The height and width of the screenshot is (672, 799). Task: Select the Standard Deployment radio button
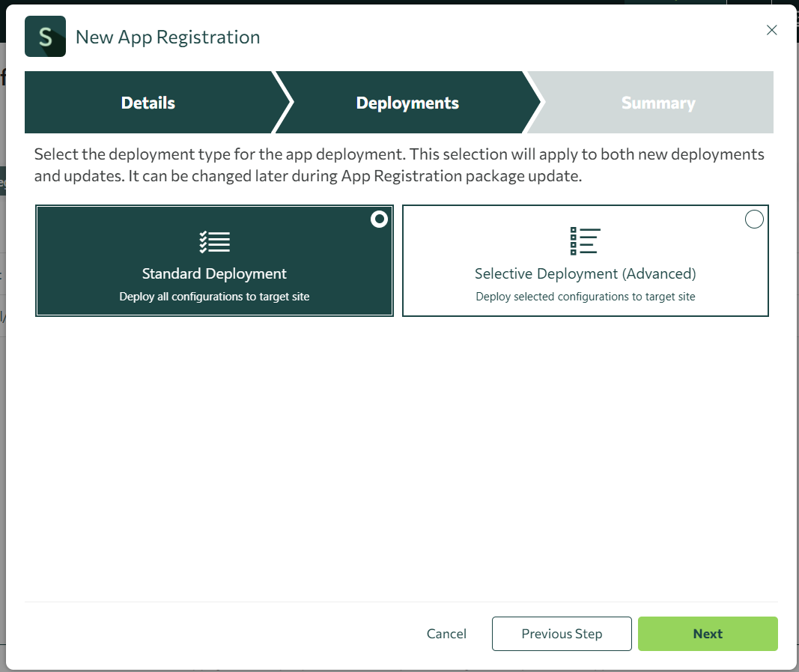point(379,220)
